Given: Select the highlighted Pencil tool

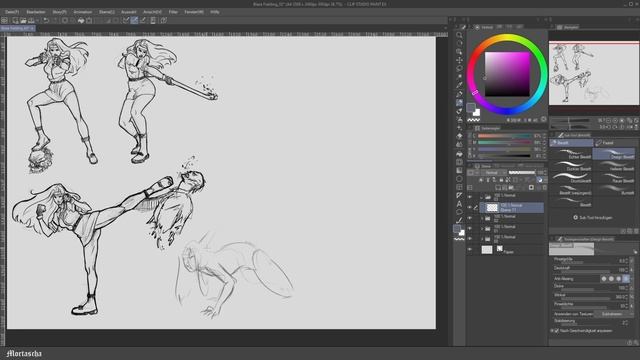Looking at the screenshot, I should [459, 102].
